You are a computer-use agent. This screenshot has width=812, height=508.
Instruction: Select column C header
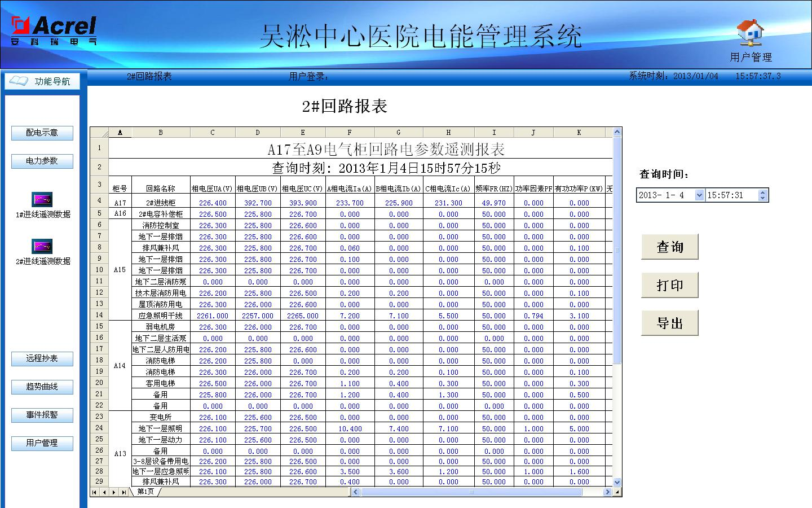[x=213, y=133]
